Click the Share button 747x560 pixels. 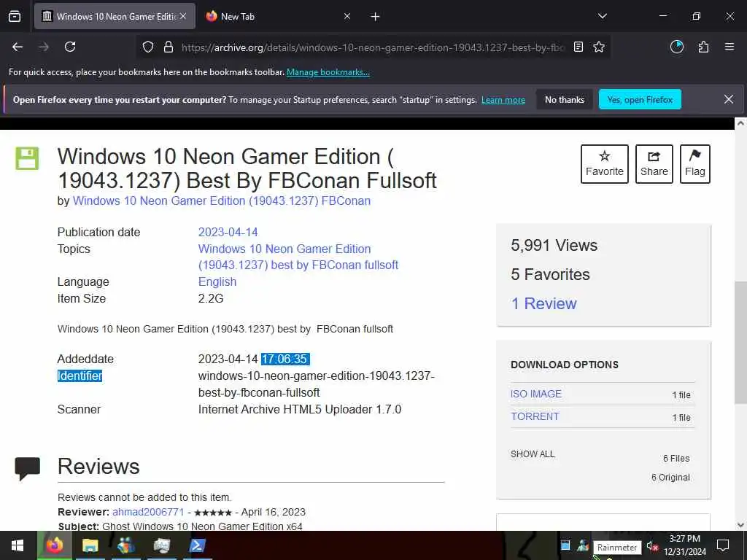(654, 164)
